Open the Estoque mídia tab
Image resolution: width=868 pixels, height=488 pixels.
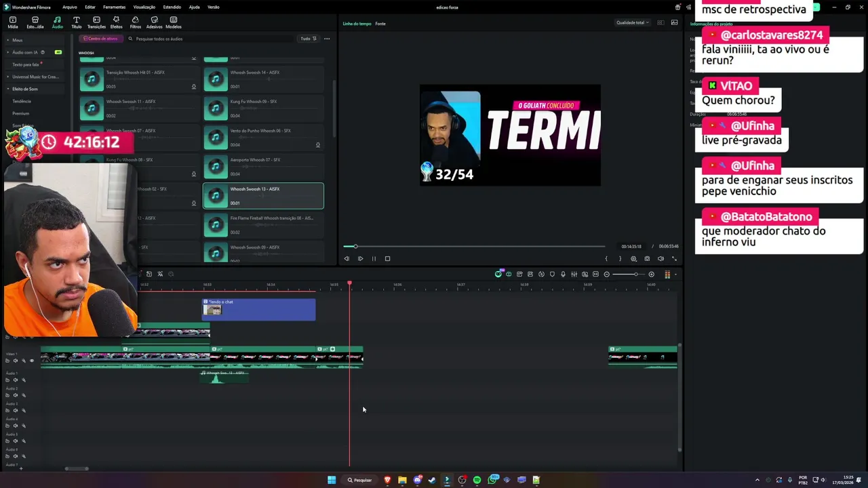coord(35,22)
